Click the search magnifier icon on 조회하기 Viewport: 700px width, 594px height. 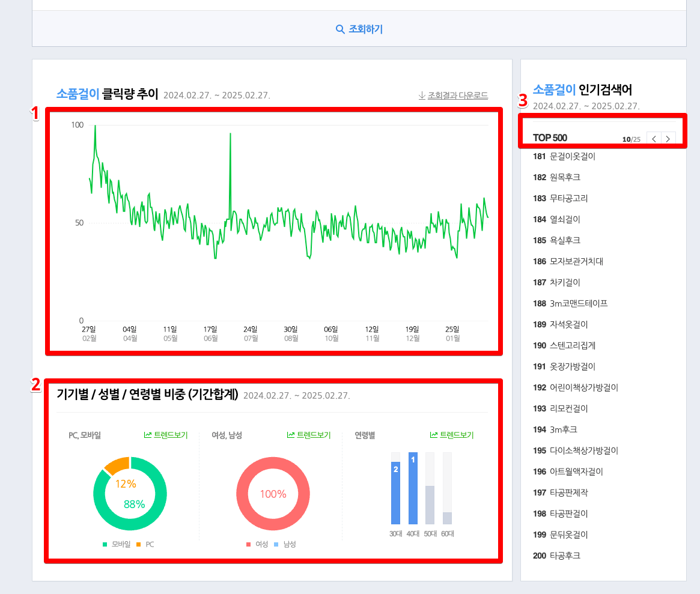click(x=339, y=28)
